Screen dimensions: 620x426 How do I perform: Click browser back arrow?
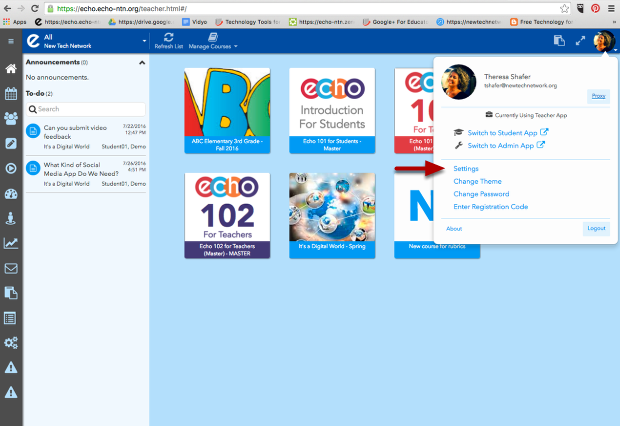click(x=8, y=8)
